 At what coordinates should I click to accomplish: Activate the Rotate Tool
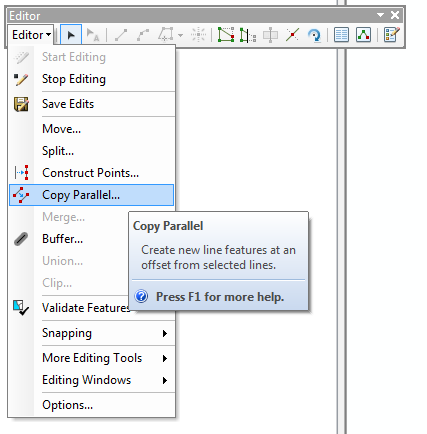pos(314,35)
